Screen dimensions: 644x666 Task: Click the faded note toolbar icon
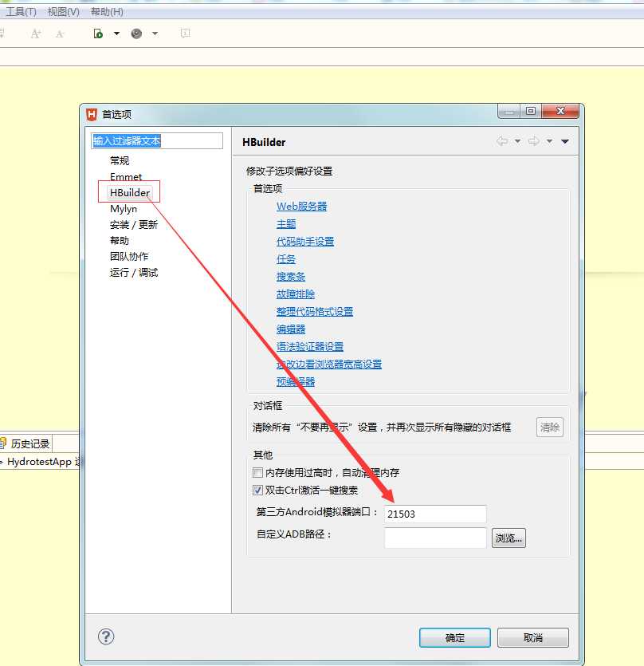point(186,33)
